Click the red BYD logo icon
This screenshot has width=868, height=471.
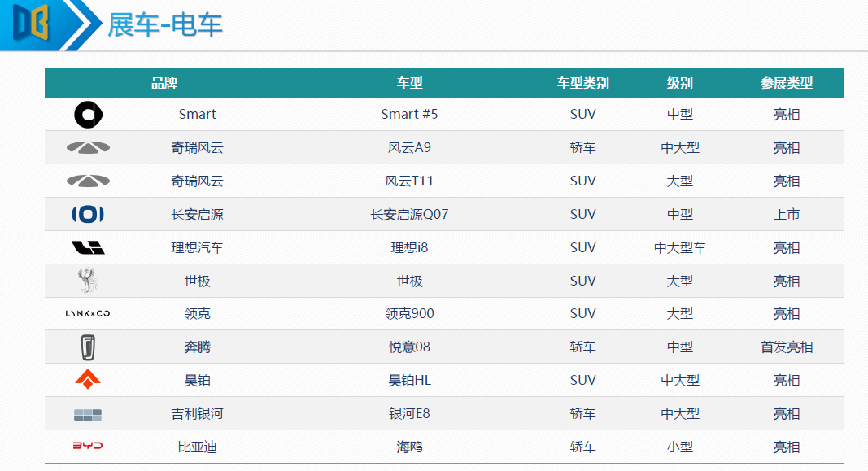[x=88, y=446]
